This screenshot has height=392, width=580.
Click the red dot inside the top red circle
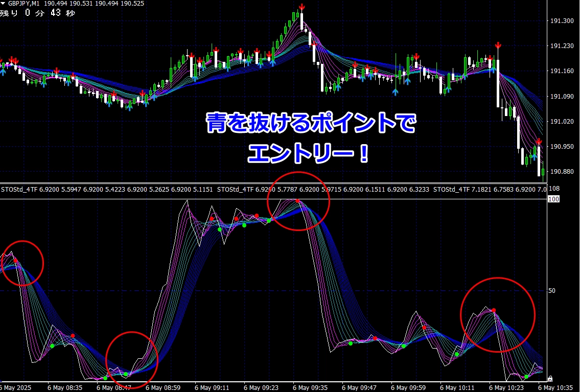tap(297, 201)
